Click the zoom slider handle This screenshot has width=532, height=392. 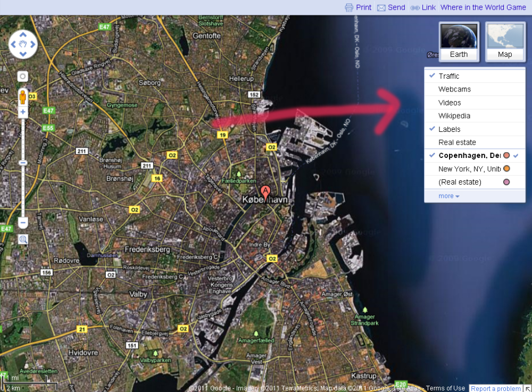tap(23, 163)
